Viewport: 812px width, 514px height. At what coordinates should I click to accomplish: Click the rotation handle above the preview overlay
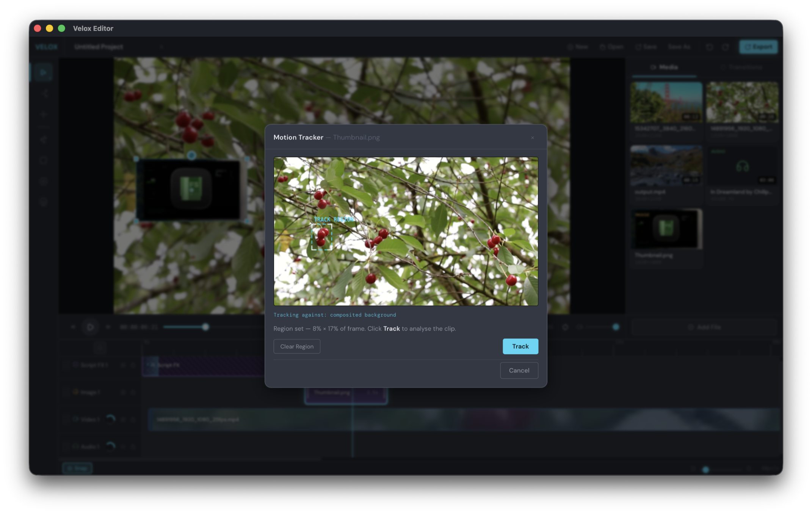(x=191, y=155)
